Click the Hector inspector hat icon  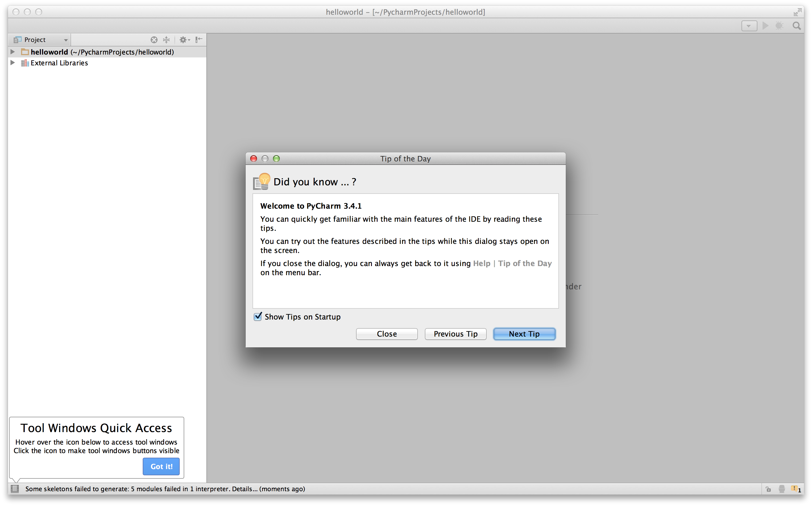[x=782, y=489]
